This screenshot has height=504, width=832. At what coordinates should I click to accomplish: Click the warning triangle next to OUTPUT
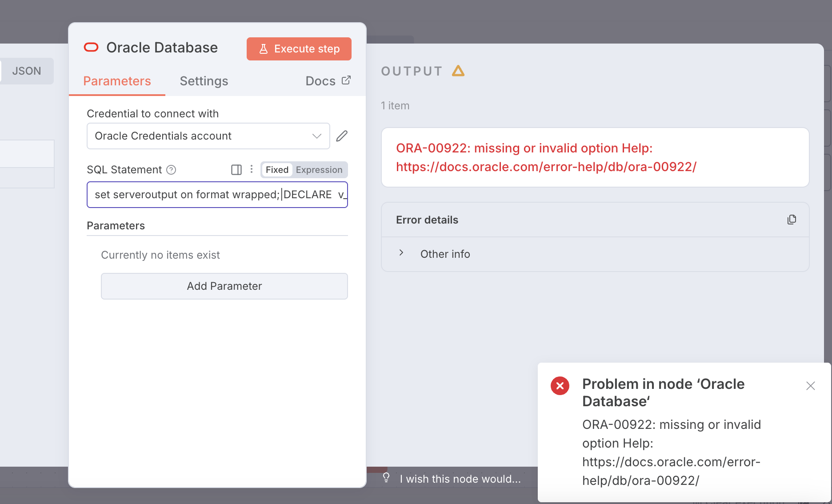pos(458,71)
